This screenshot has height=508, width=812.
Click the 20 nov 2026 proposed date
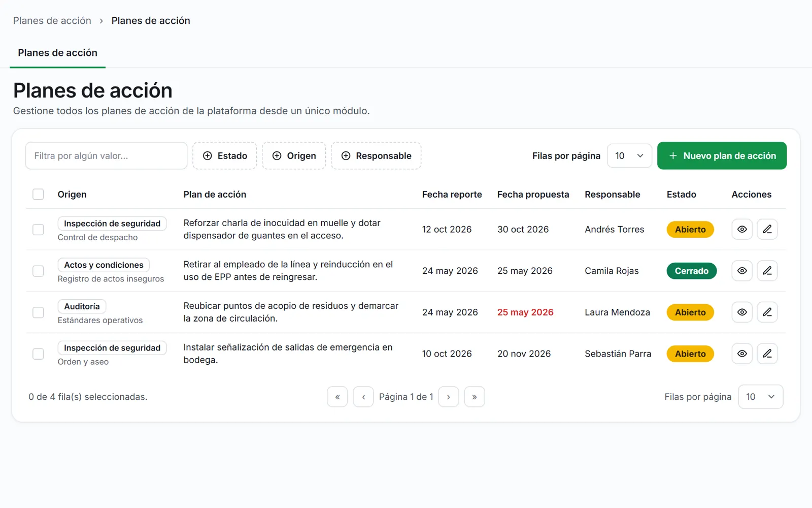pos(524,354)
